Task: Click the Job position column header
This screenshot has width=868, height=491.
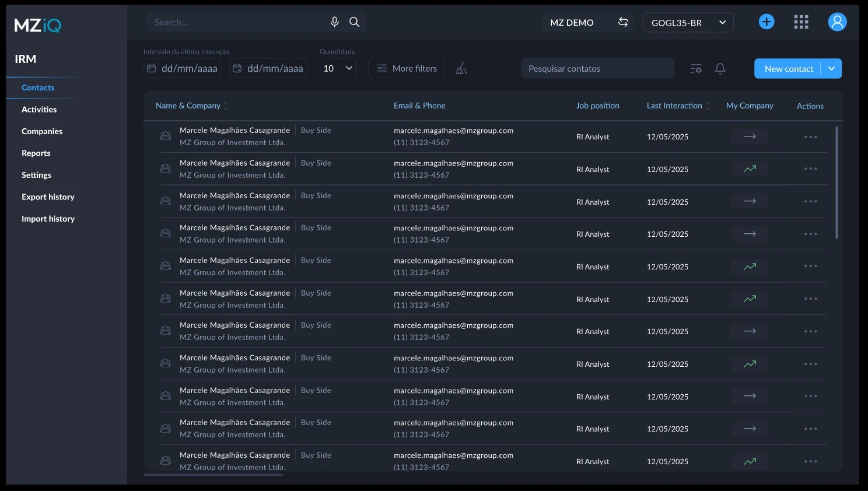Action: point(597,106)
